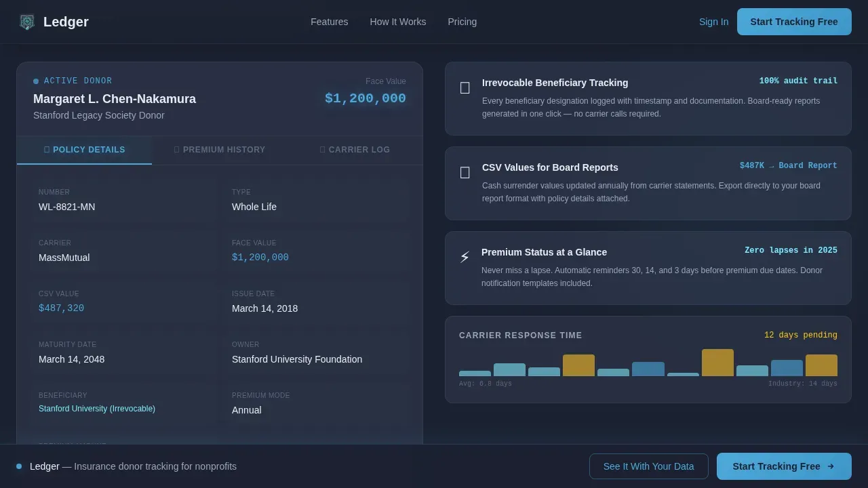868x488 pixels.
Task: Switch to the Carrier Log tab
Action: pyautogui.click(x=355, y=150)
